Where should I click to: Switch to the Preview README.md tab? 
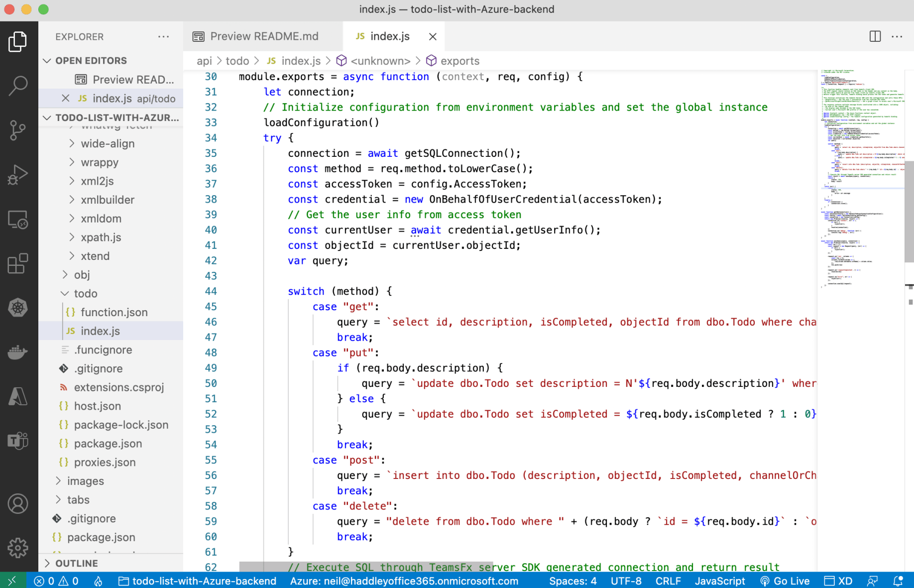coord(263,36)
